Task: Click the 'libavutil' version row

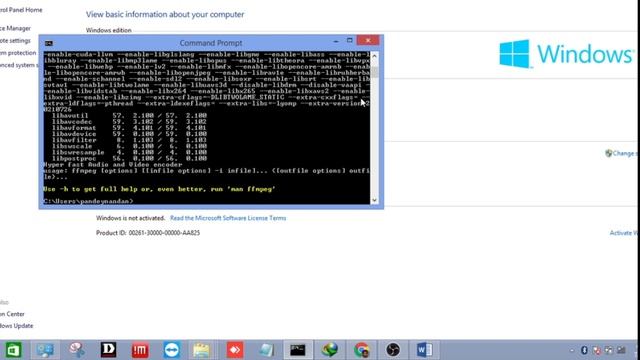Action: click(129, 116)
